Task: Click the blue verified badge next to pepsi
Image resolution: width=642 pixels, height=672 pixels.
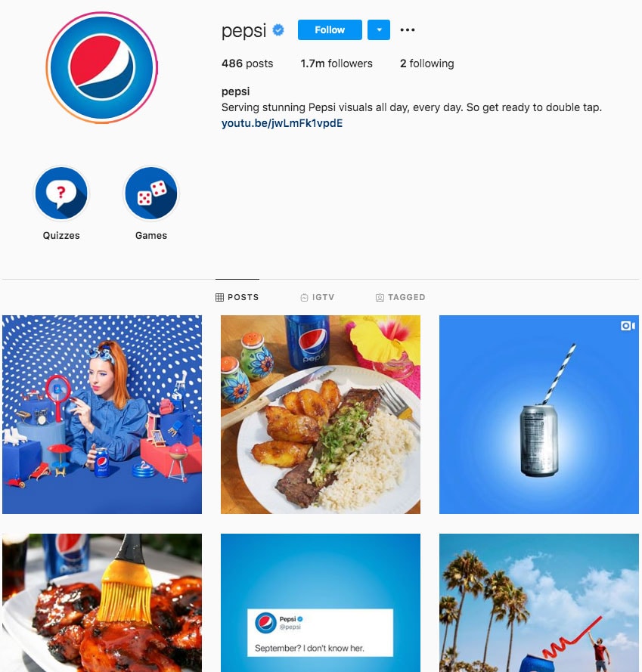Action: [x=278, y=30]
